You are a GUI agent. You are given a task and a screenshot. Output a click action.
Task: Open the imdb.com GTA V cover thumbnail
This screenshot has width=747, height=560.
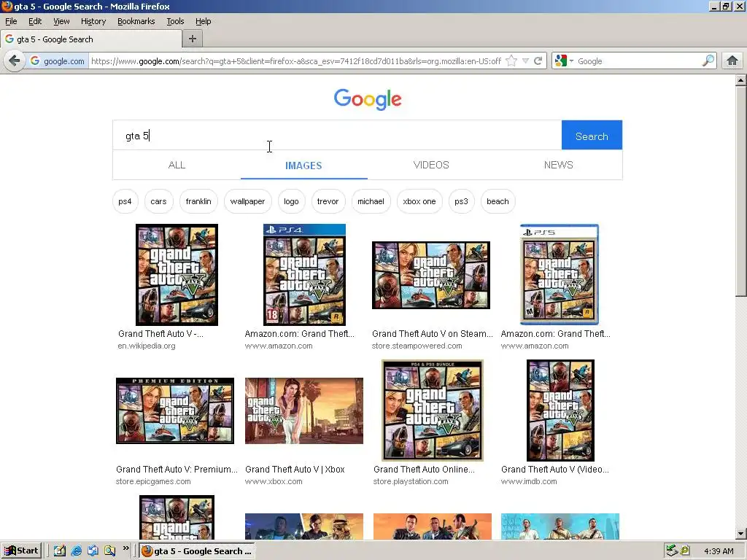[561, 411]
